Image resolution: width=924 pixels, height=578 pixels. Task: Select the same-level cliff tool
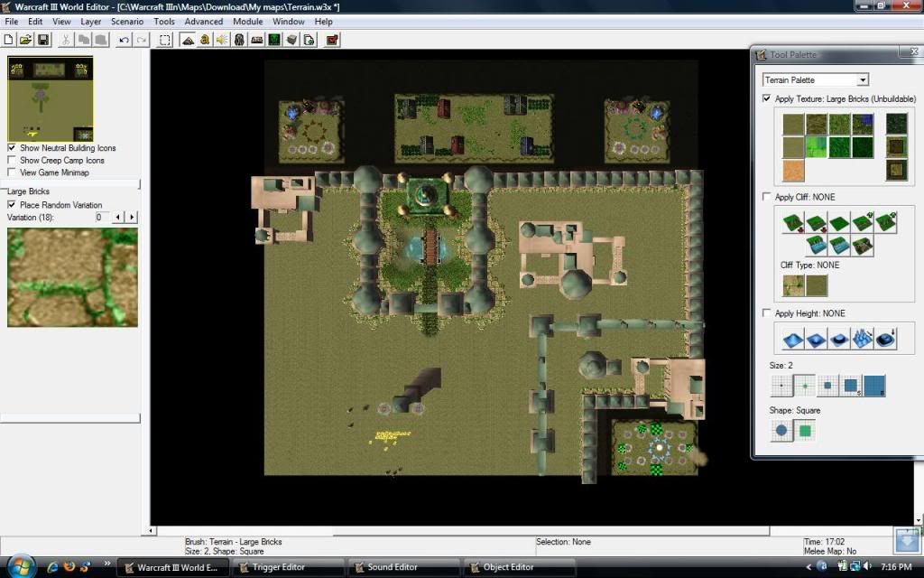839,223
